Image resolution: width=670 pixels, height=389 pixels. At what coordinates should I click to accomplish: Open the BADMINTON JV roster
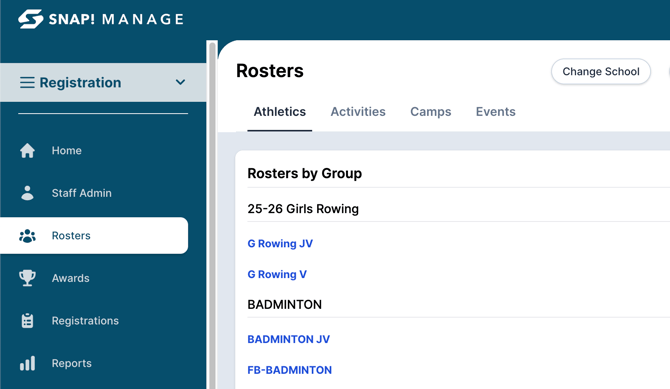289,339
